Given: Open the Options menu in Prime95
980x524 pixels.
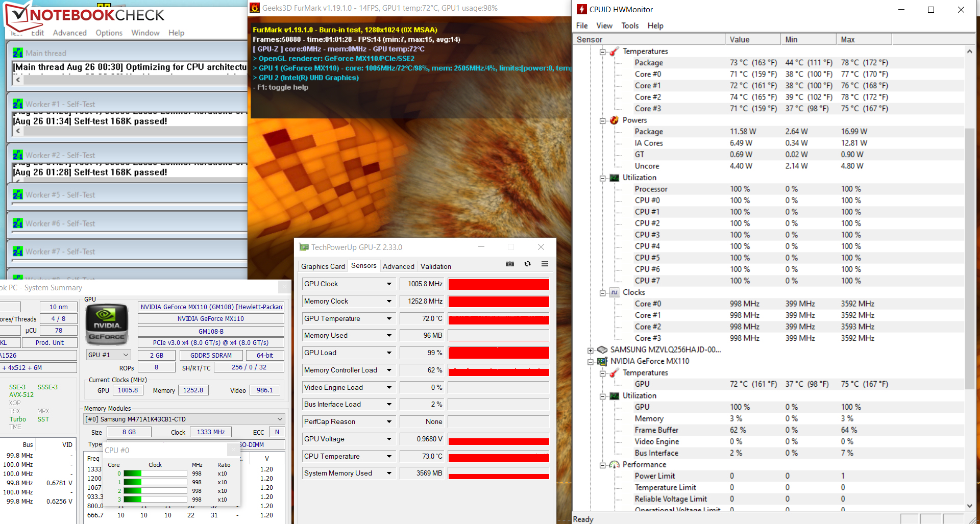Looking at the screenshot, I should coord(109,33).
